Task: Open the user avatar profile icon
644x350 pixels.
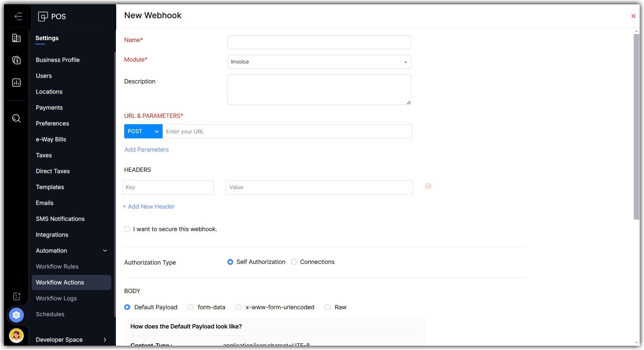Action: click(x=16, y=335)
